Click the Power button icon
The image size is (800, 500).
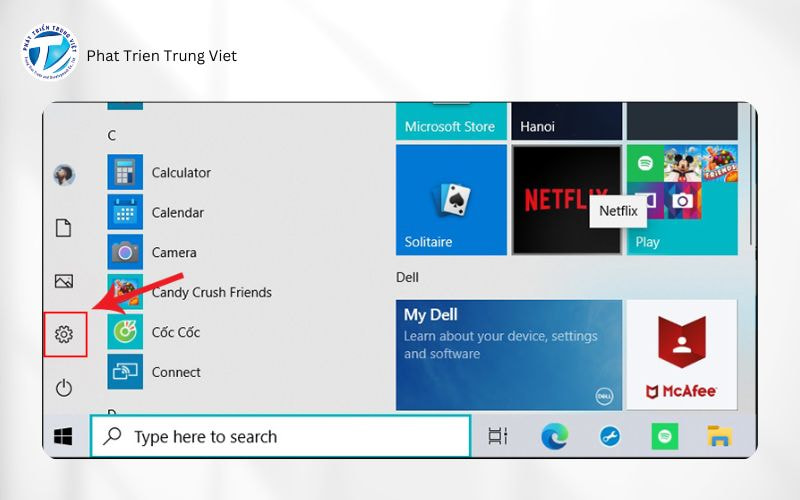(x=64, y=387)
